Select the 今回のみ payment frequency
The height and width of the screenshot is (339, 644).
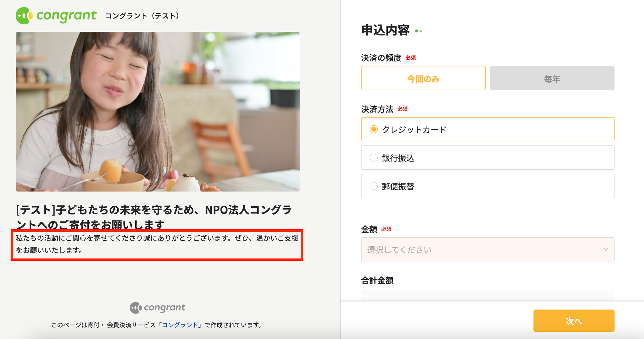point(423,78)
